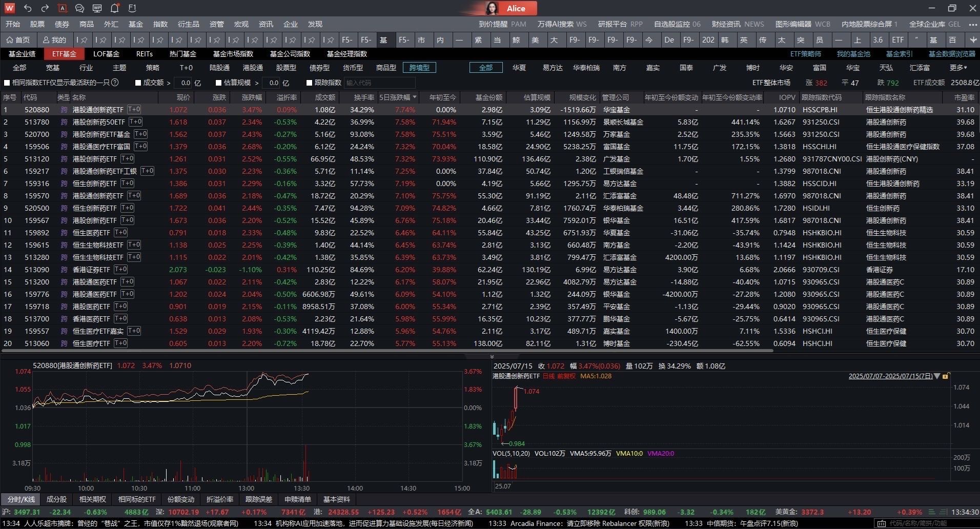Image resolution: width=980 pixels, height=529 pixels.
Task: Open the chat message icon
Action: click(79, 8)
